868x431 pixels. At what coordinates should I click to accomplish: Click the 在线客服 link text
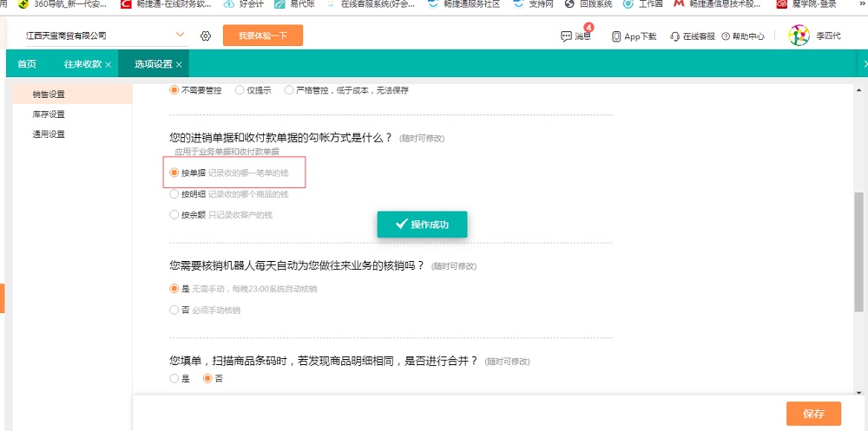[x=699, y=36]
